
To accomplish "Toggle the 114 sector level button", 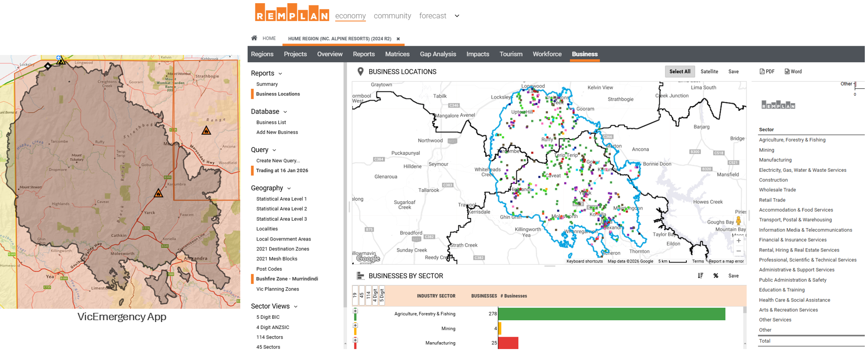I will pos(368,295).
